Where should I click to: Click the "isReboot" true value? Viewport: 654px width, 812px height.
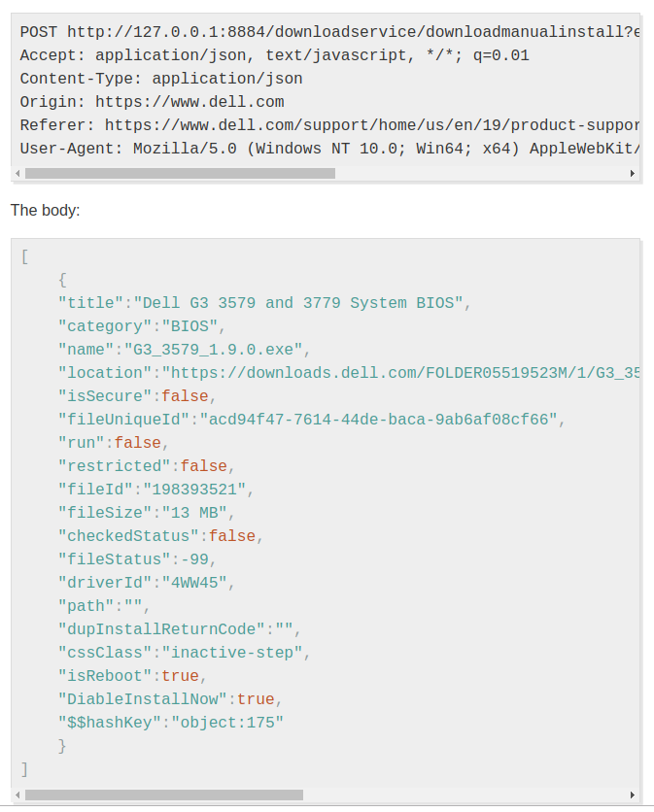180,676
